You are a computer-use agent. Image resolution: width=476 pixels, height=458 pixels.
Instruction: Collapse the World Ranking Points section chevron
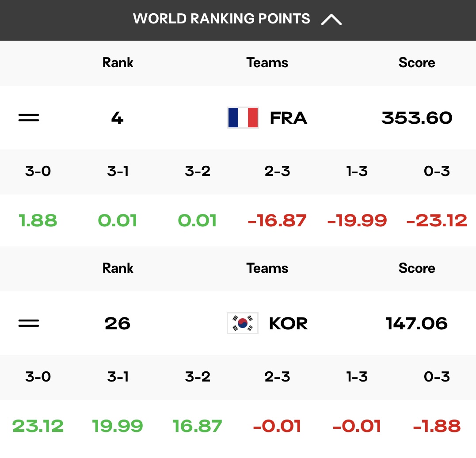(331, 20)
